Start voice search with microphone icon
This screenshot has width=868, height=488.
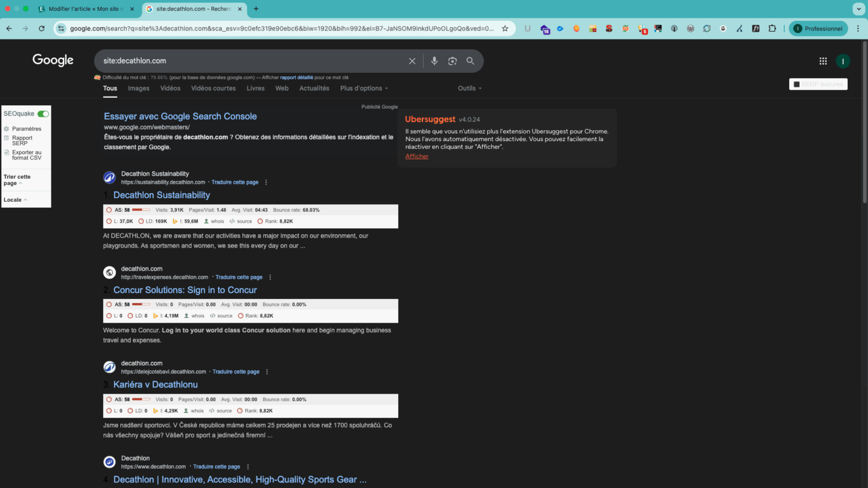(x=435, y=61)
